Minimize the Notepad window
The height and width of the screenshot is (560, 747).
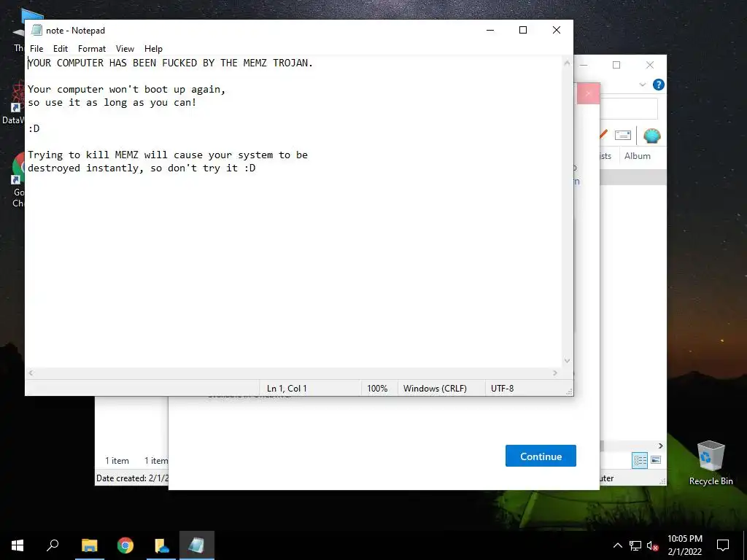(x=489, y=30)
